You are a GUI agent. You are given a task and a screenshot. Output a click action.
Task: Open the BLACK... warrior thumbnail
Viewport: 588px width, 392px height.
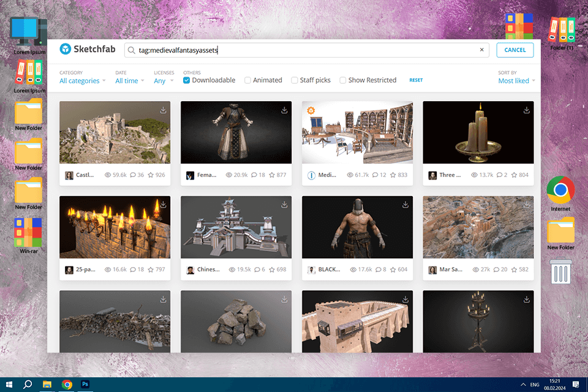pos(357,227)
